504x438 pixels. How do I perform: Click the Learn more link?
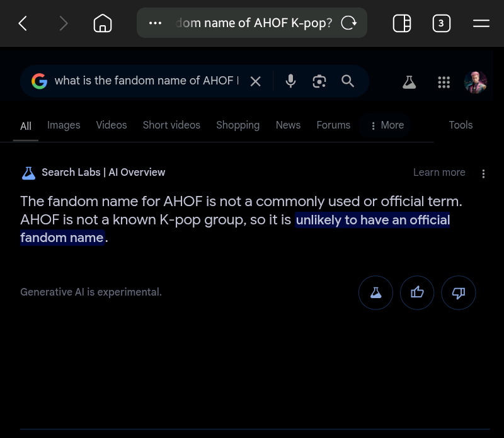pyautogui.click(x=439, y=173)
